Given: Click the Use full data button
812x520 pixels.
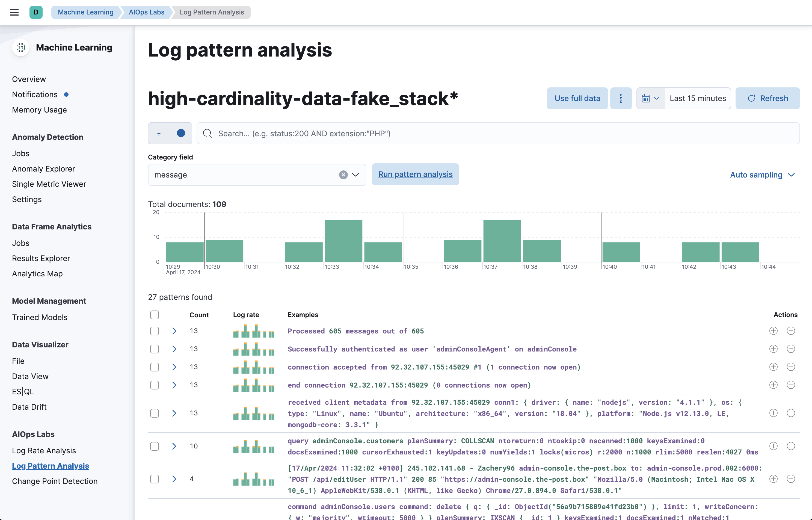Looking at the screenshot, I should tap(577, 98).
